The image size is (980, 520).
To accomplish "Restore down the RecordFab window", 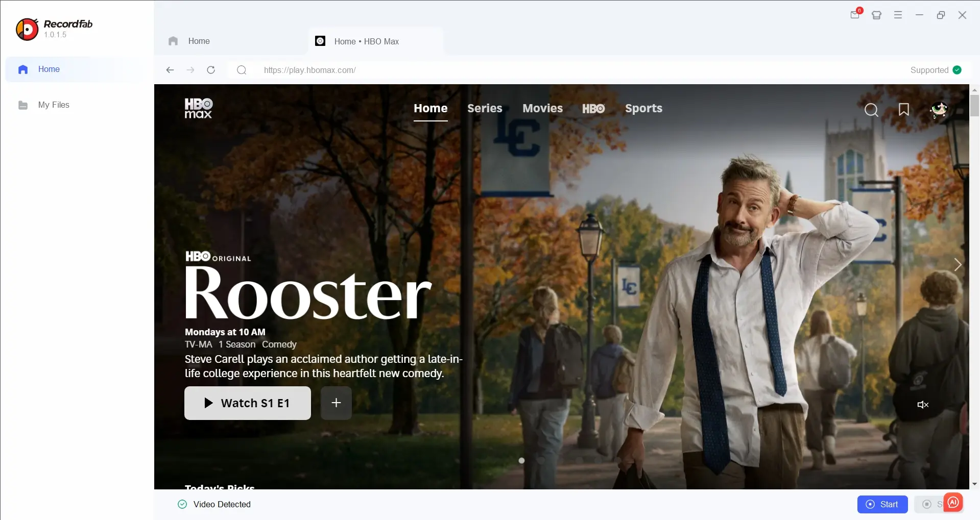I will [941, 15].
